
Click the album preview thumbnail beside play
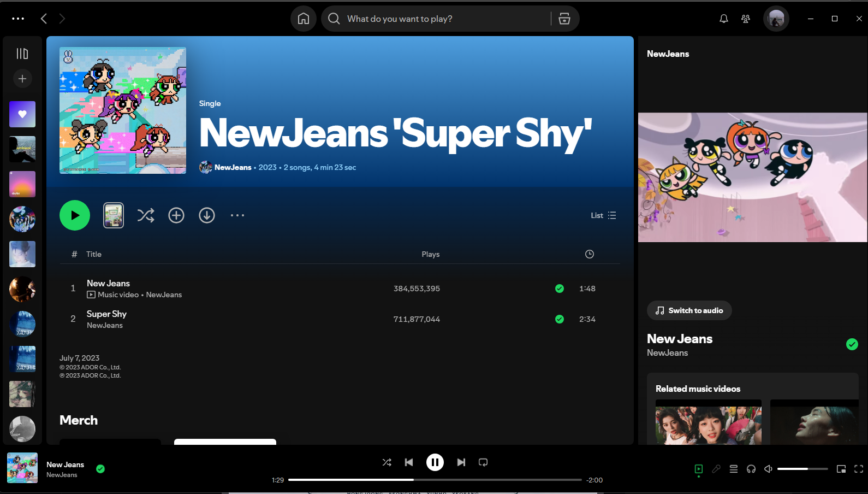click(114, 215)
